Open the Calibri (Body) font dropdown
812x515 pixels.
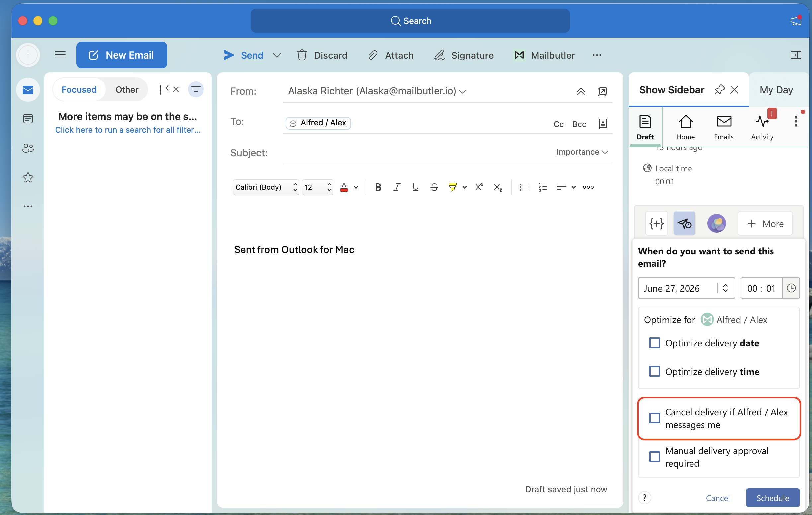coord(266,187)
